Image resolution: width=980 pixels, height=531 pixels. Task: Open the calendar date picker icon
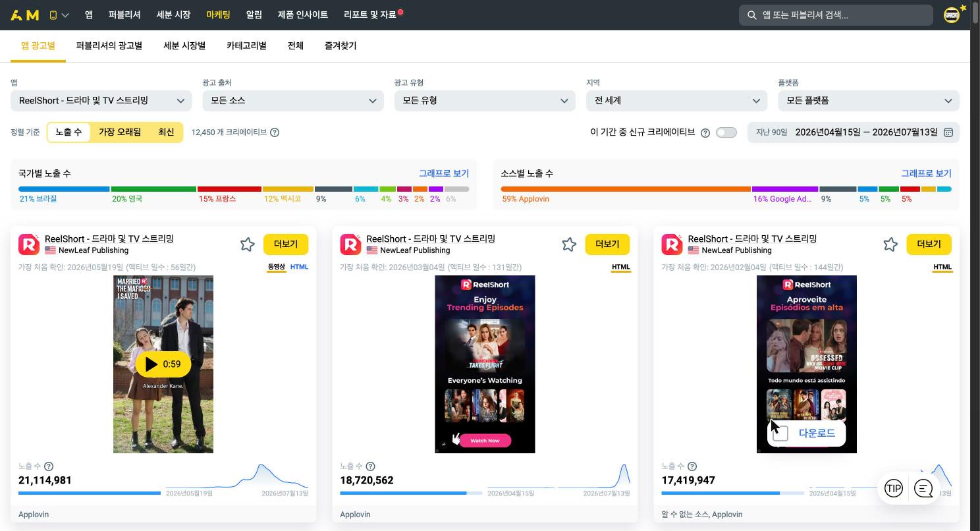point(948,132)
